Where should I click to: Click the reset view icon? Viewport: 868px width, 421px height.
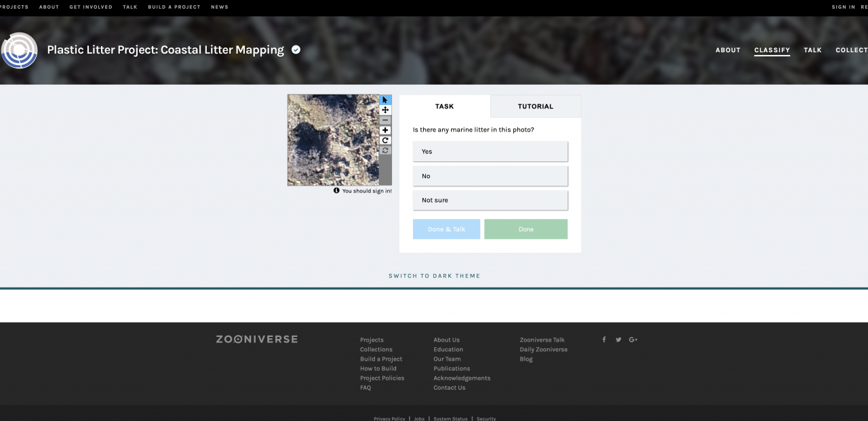[x=385, y=151]
